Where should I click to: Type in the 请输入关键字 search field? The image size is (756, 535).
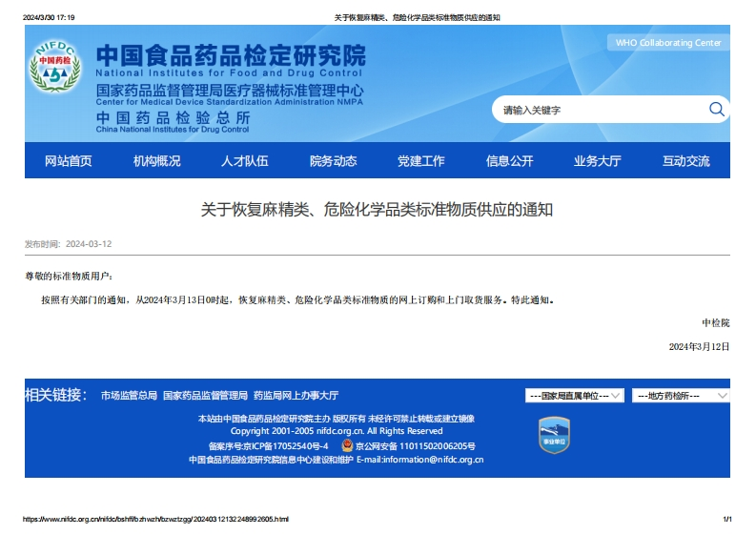(x=601, y=110)
